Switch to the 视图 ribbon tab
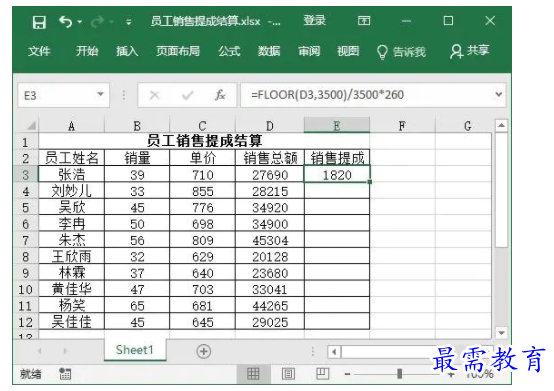This screenshot has width=554, height=391. point(348,51)
